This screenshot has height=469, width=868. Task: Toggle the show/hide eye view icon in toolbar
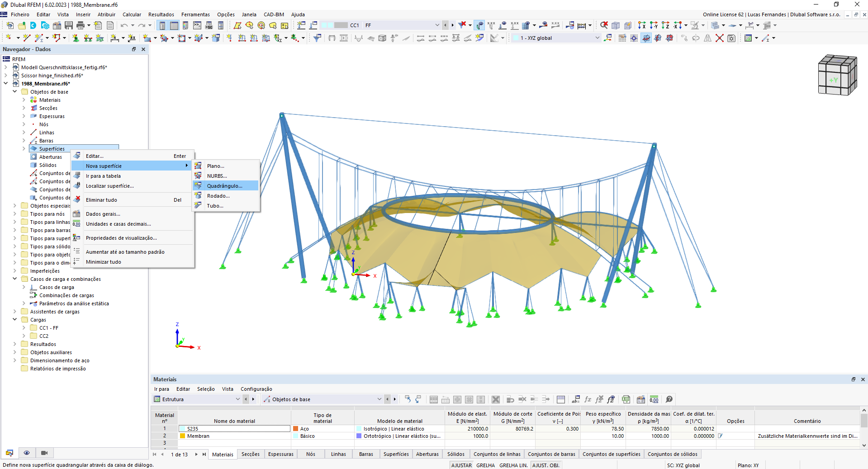coord(479,25)
